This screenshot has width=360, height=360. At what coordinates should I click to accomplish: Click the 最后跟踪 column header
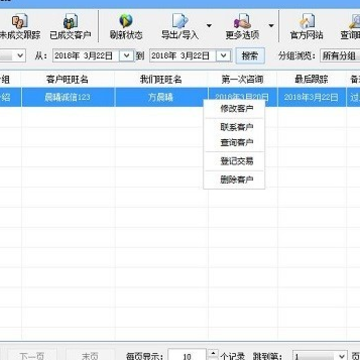(312, 79)
